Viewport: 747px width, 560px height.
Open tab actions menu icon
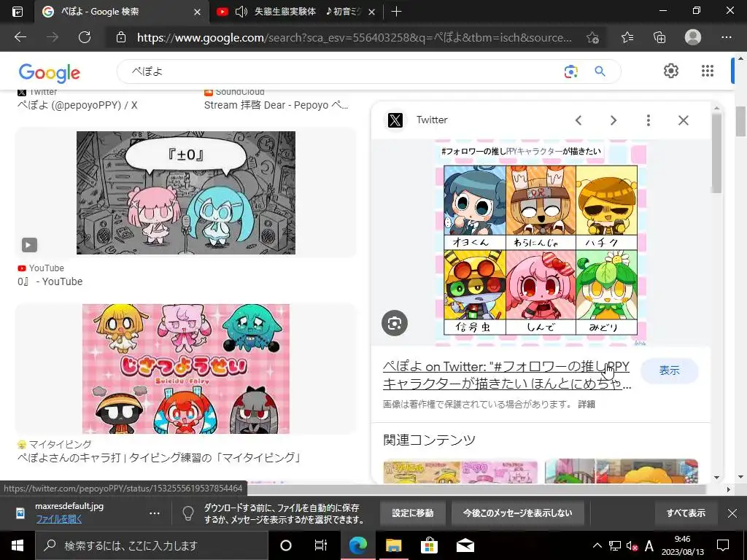tap(17, 12)
